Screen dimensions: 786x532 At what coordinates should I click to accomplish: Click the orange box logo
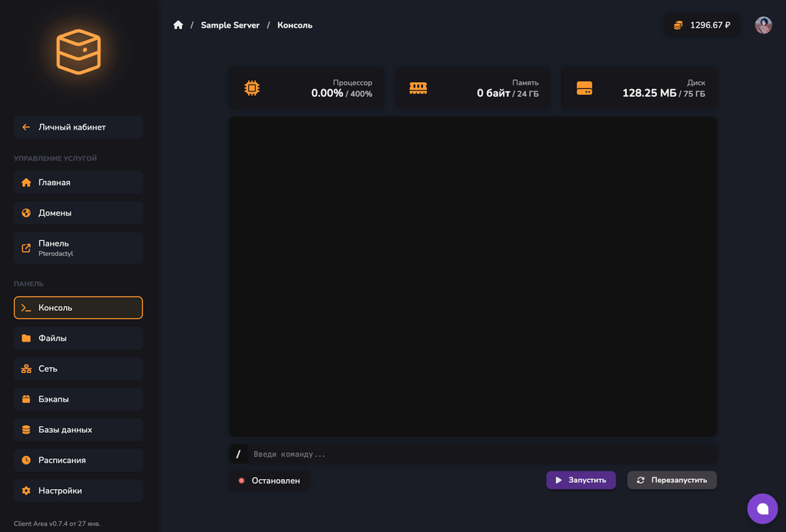78,51
